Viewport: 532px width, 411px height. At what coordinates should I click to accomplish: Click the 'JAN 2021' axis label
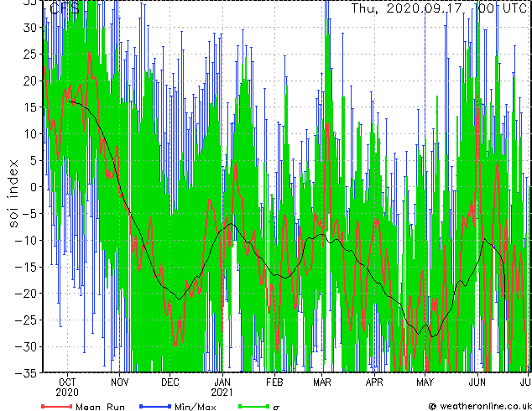(222, 388)
